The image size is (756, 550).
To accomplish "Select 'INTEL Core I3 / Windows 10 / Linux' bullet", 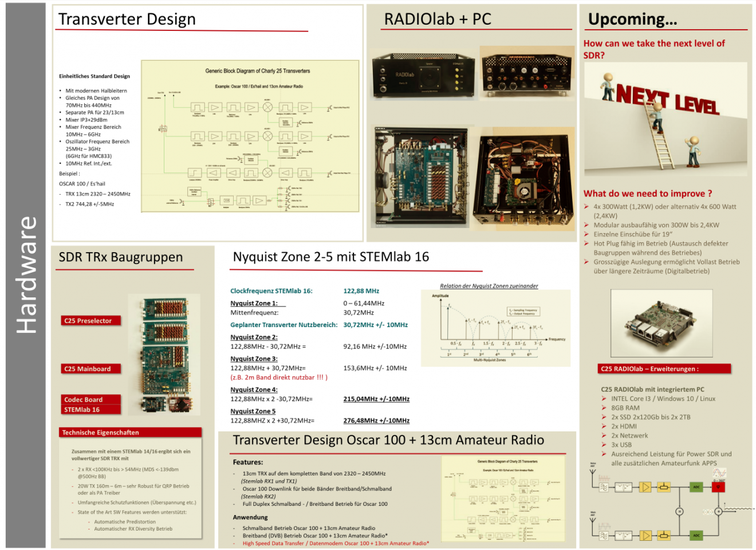I will 663,399.
